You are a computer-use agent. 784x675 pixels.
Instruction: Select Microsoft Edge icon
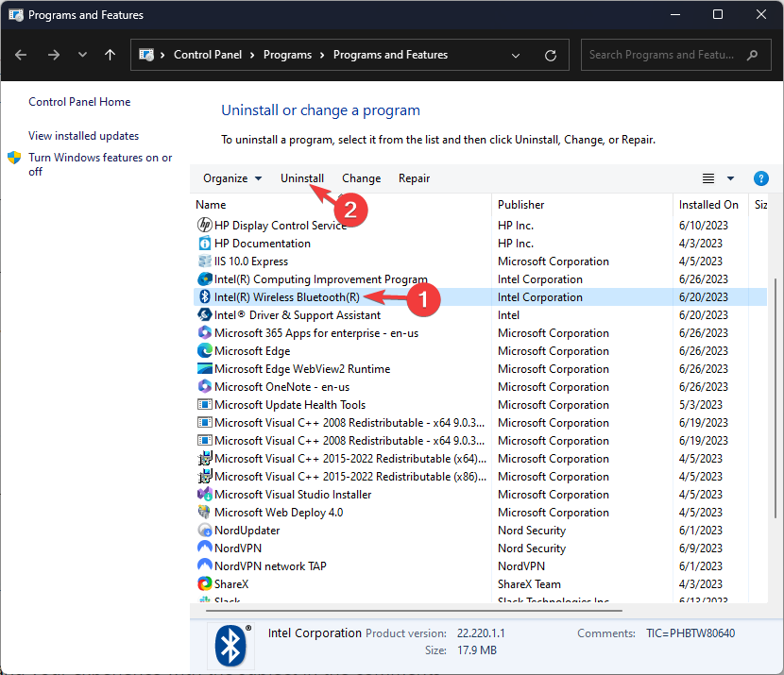point(204,351)
